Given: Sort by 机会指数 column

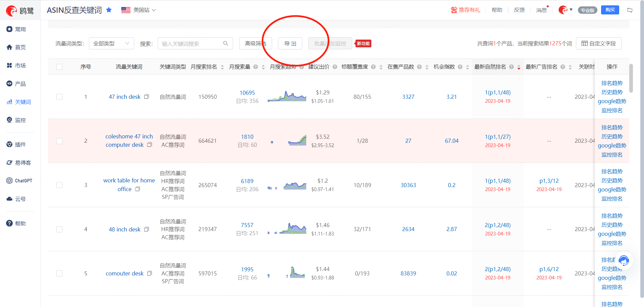Looking at the screenshot, I should coord(468,67).
